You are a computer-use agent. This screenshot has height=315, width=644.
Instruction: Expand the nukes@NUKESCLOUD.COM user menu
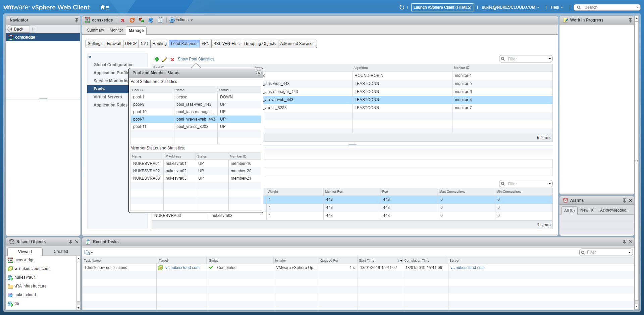[511, 7]
